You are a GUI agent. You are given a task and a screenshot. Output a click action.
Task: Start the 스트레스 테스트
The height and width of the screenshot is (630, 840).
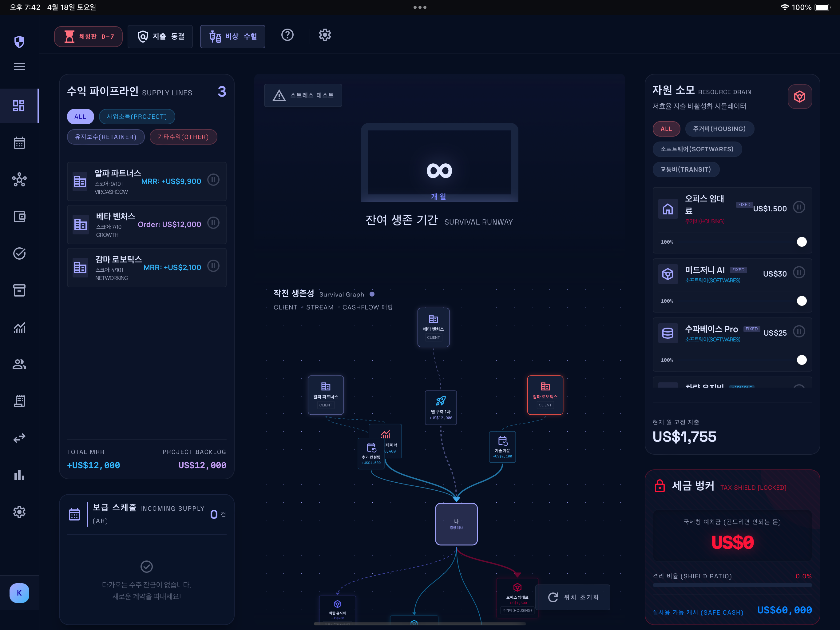click(x=303, y=95)
